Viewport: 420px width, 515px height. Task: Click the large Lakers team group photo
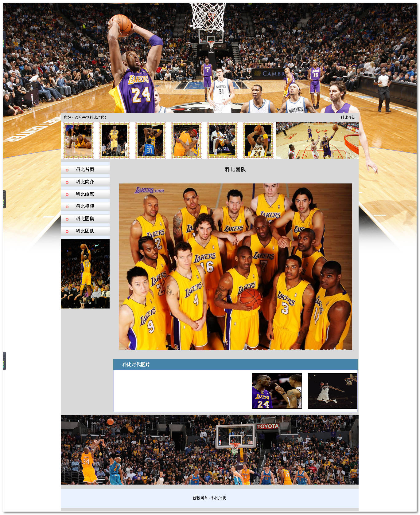235,266
